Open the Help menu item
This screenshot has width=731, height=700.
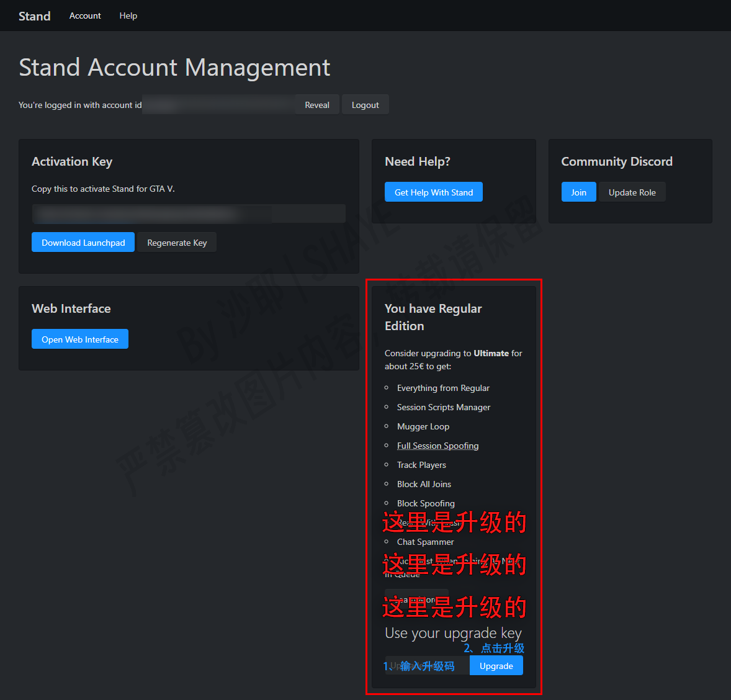click(128, 16)
